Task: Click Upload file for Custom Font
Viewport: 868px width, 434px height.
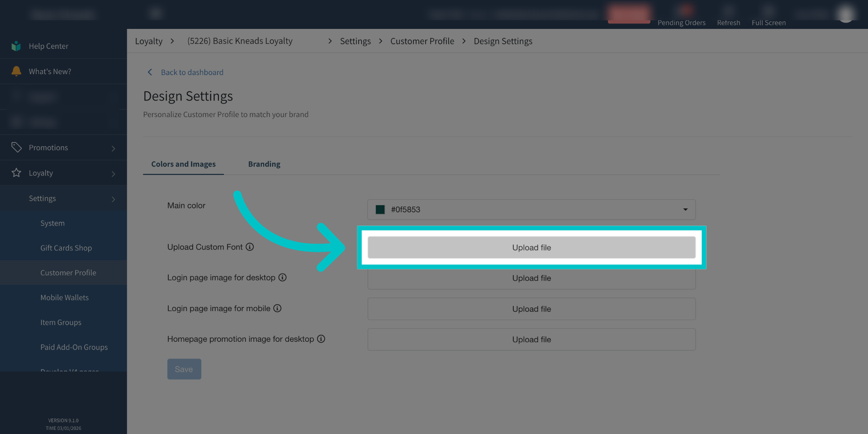Action: 531,248
